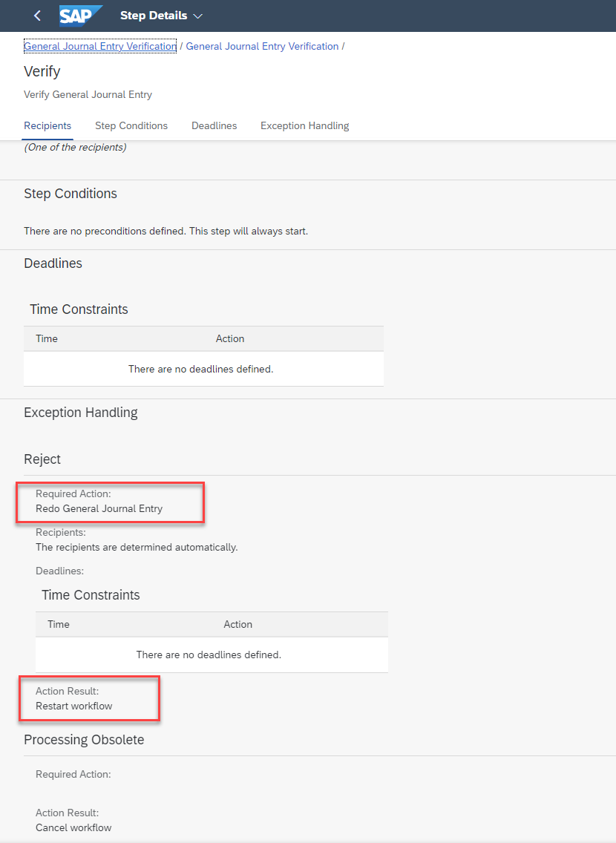Click the Processing Obsolete section heading
This screenshot has width=616, height=843.
coord(84,740)
